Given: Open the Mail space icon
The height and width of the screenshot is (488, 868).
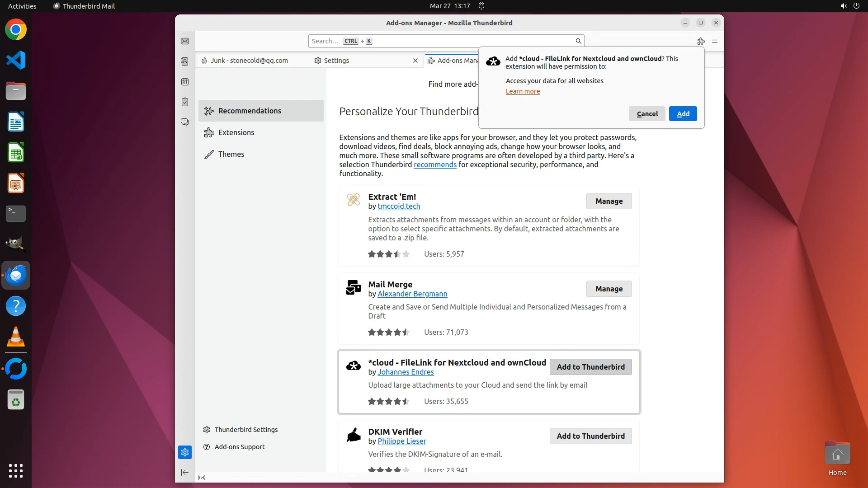Looking at the screenshot, I should (185, 41).
